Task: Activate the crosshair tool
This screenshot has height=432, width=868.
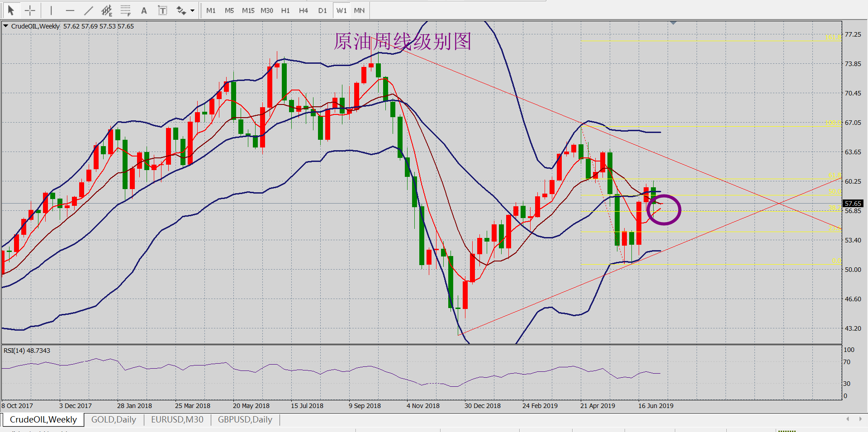Action: coord(30,10)
